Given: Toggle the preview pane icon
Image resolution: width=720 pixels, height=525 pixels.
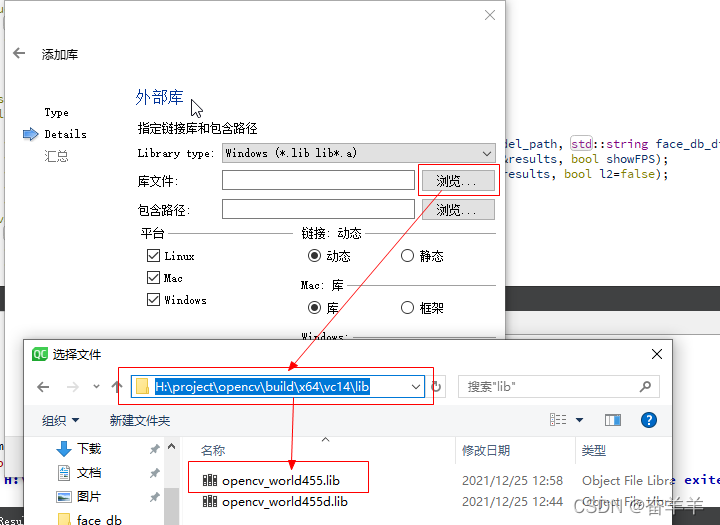Looking at the screenshot, I should coord(613,420).
